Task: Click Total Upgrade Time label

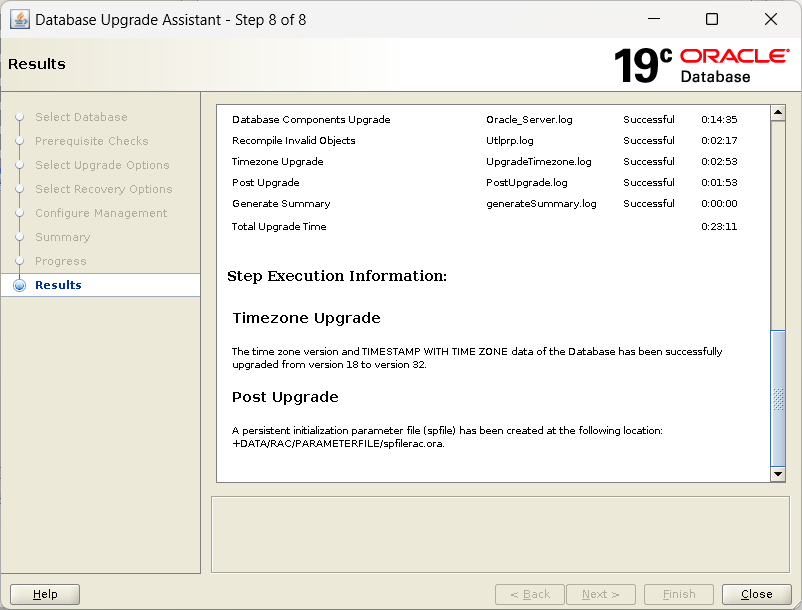Action: (279, 226)
